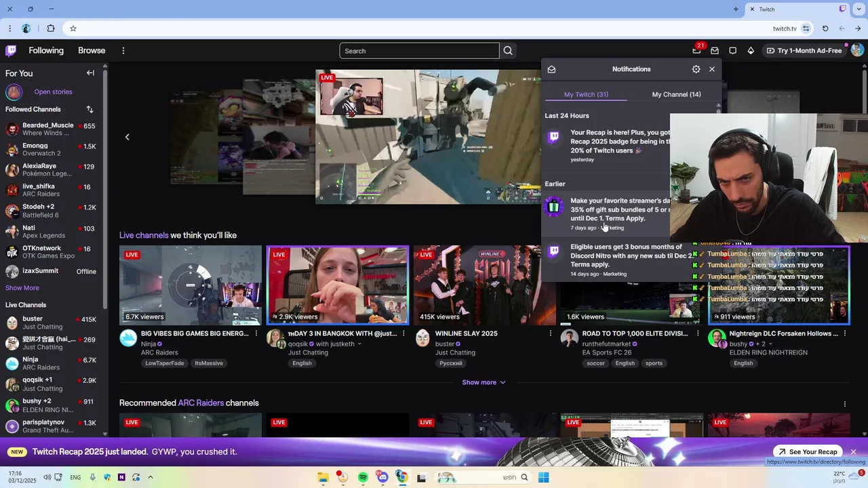
Task: Expand bushy +2 co-streamers dropdown
Action: [772, 344]
